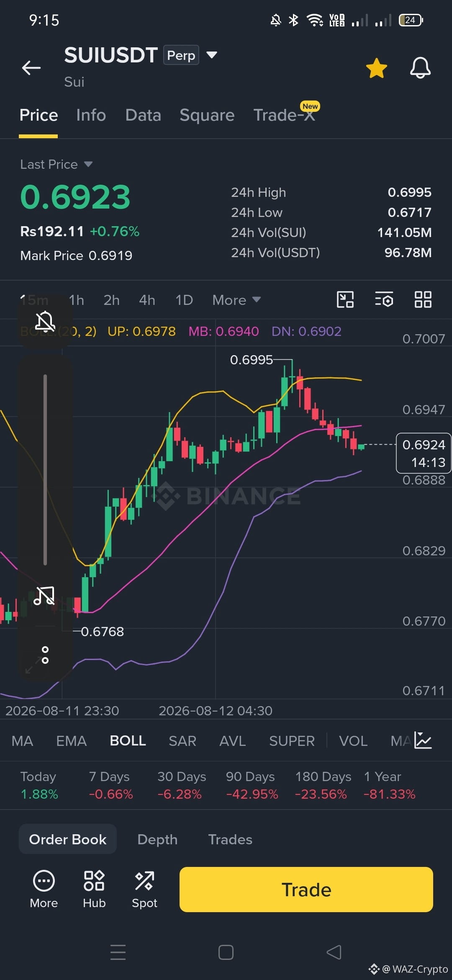Tap the back arrow icon
Image resolution: width=452 pixels, height=980 pixels.
[31, 67]
